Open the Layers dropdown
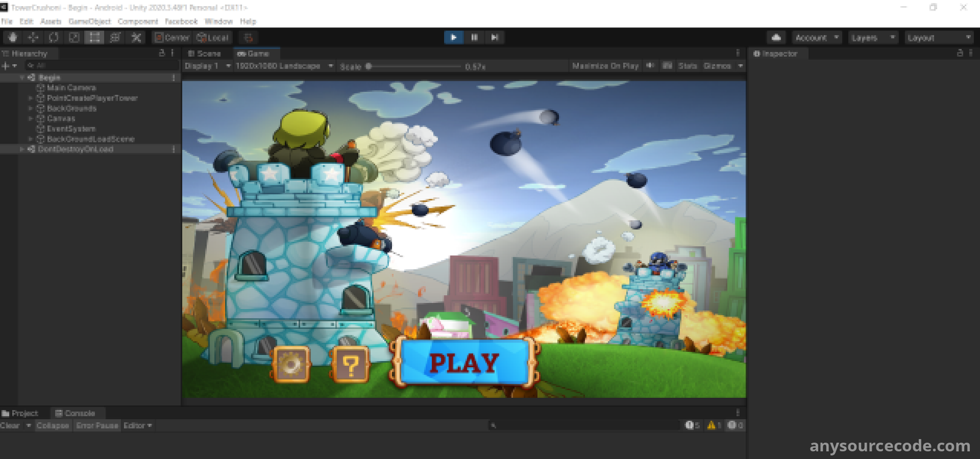 pos(873,38)
